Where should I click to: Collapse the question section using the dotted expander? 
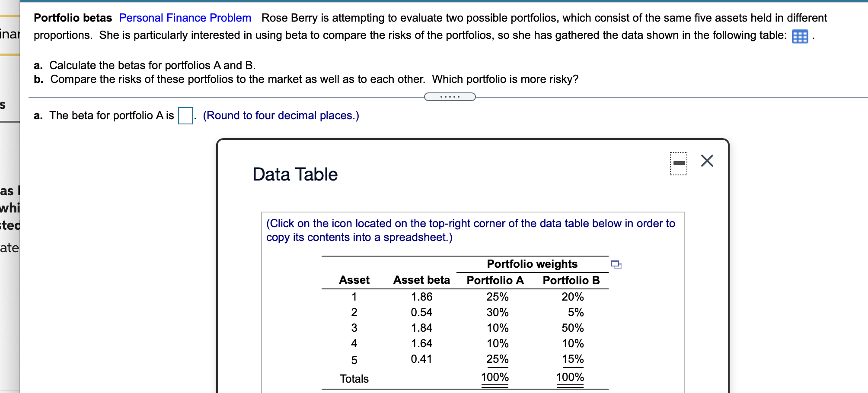450,96
